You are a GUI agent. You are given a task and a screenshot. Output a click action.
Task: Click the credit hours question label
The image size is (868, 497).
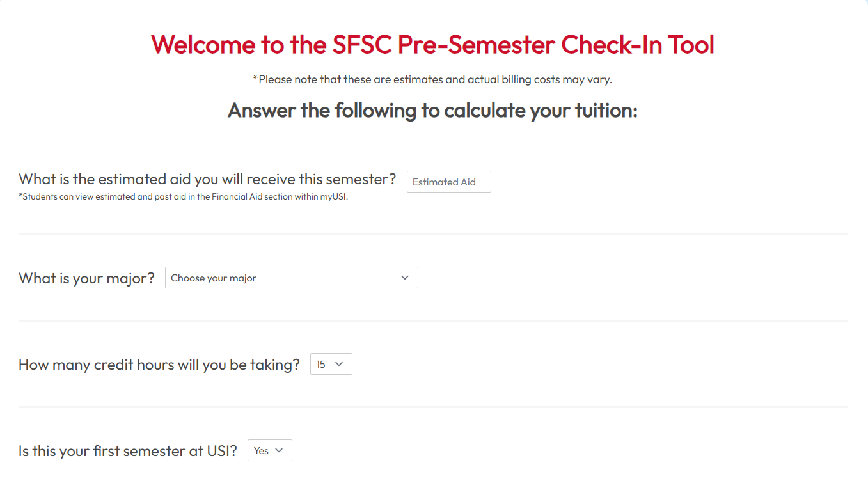click(x=159, y=364)
